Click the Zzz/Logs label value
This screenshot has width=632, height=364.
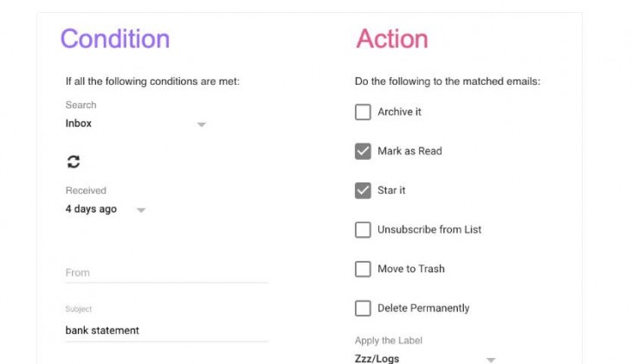click(377, 358)
